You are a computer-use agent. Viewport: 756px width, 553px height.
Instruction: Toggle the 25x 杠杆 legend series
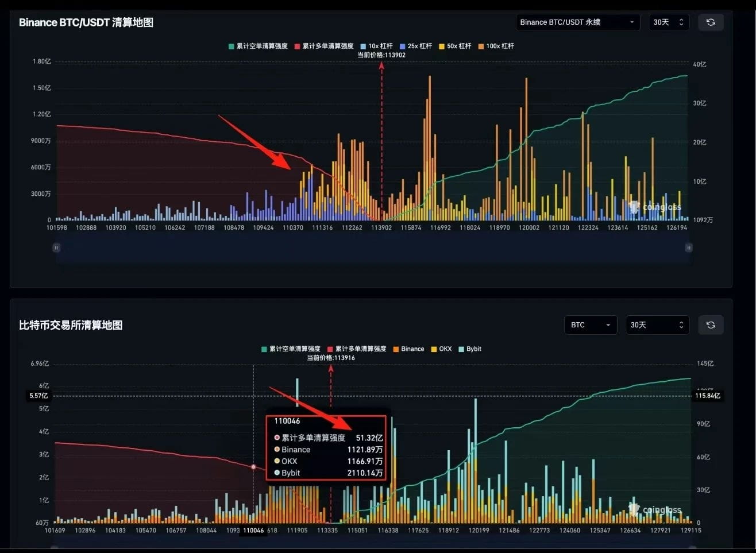(x=415, y=46)
